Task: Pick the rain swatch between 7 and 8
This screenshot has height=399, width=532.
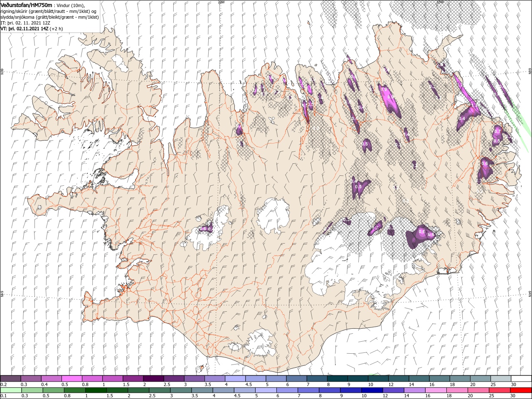Action: click(308, 390)
